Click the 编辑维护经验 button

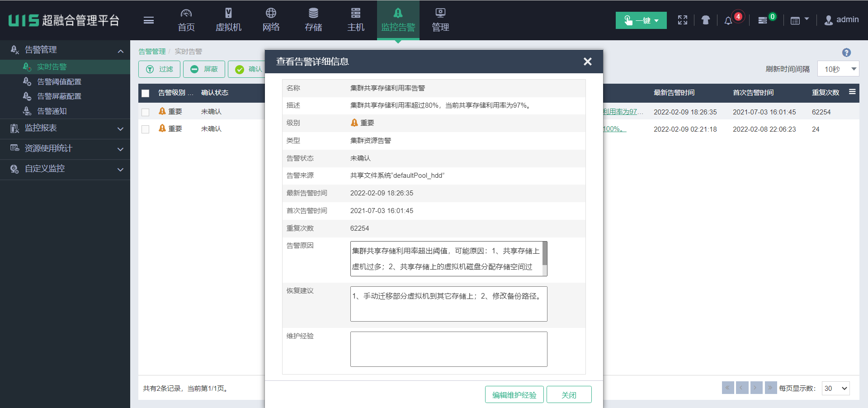[514, 395]
